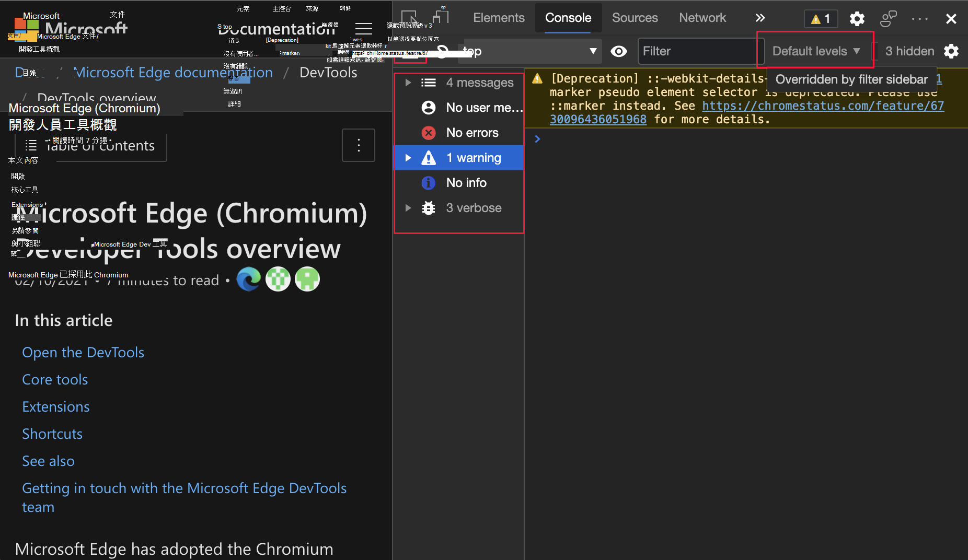This screenshot has height=560, width=968.
Task: Click the list icon beside 4 messages
Action: tap(429, 83)
